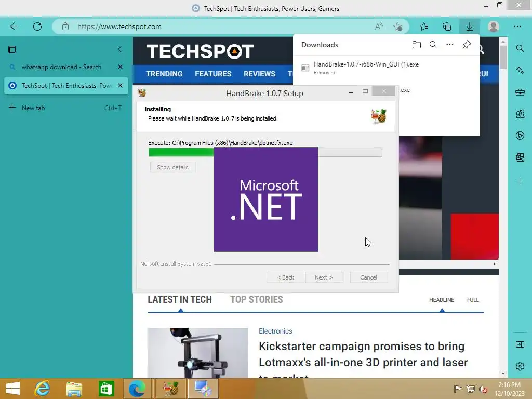
Task: Open sidebar settings gear icon
Action: (520, 366)
